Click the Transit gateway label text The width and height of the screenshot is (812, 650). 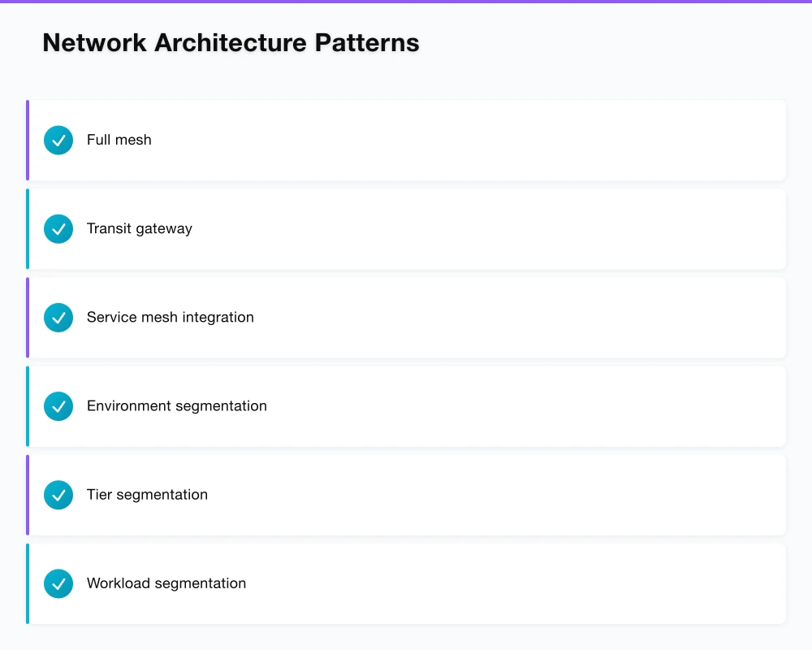point(139,228)
